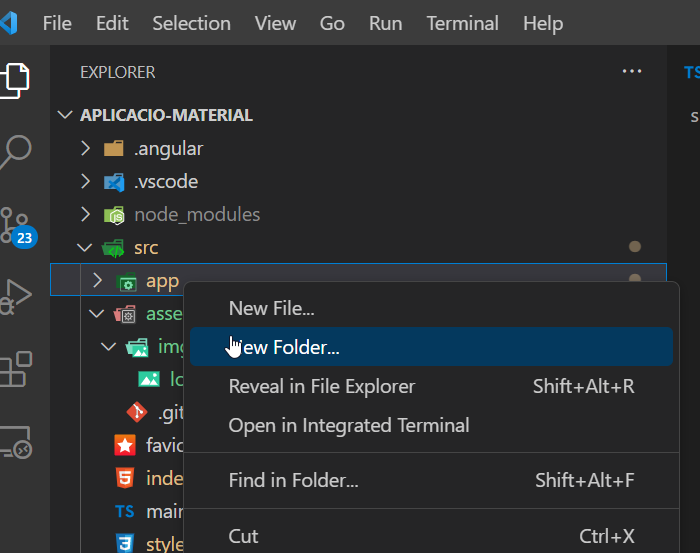Open the Search view icon
The height and width of the screenshot is (553, 700).
coord(17,151)
